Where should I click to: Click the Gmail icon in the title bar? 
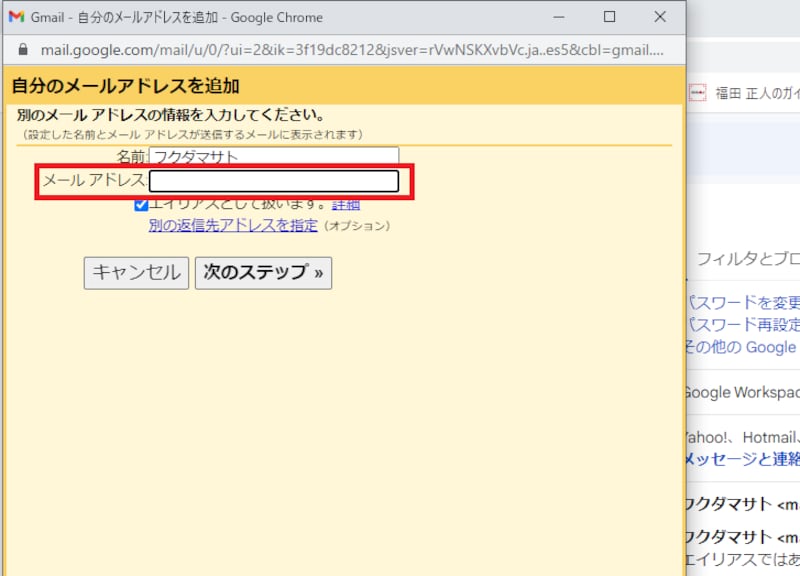16,17
